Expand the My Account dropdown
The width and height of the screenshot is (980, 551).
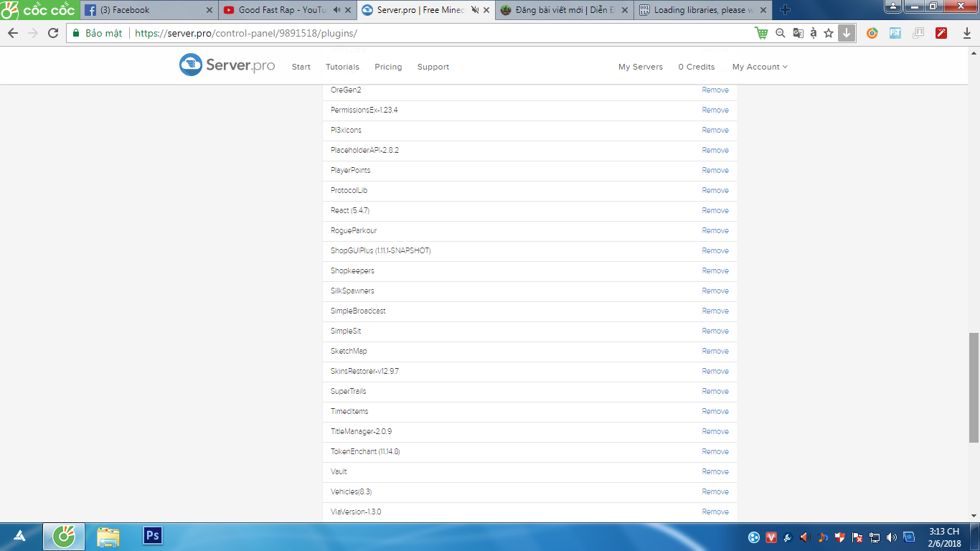(x=760, y=67)
